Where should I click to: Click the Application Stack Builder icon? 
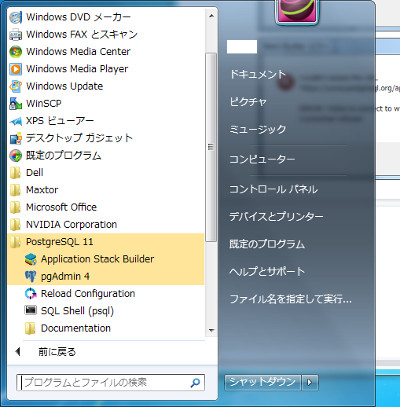pyautogui.click(x=30, y=259)
